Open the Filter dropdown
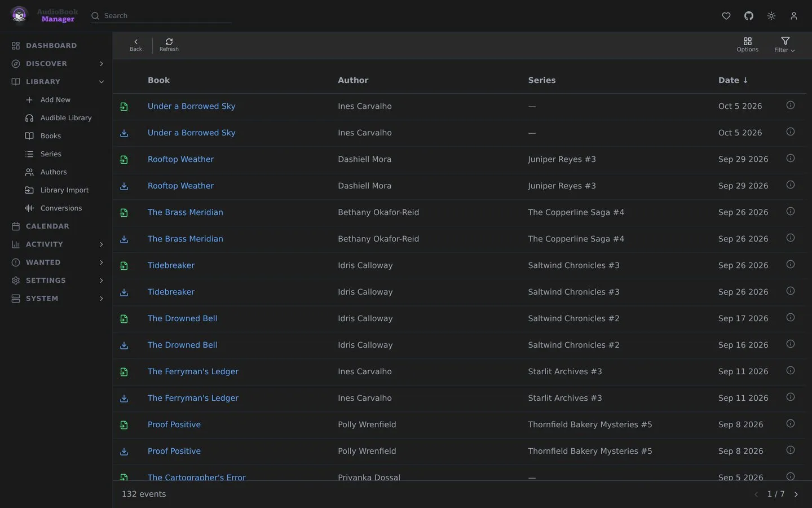The height and width of the screenshot is (508, 812). [x=785, y=45]
